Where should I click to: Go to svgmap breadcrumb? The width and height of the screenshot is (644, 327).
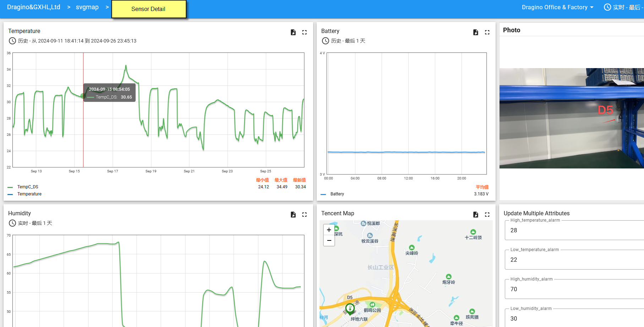(x=87, y=7)
